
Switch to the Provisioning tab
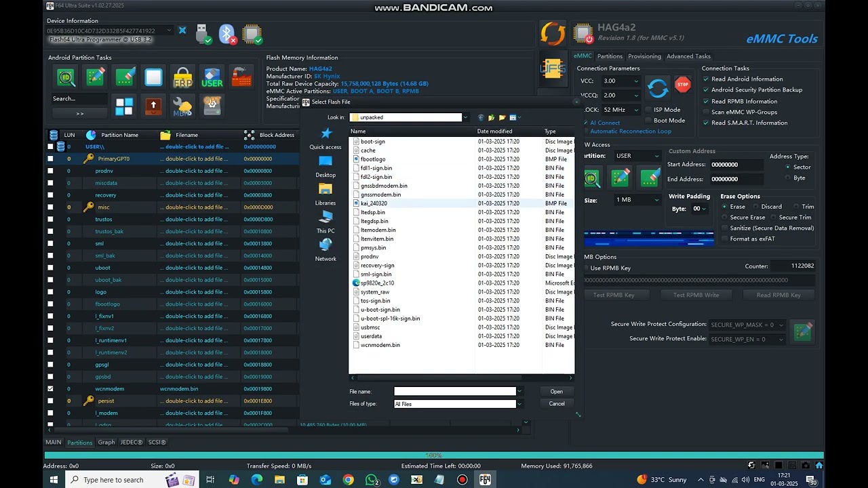(x=644, y=56)
